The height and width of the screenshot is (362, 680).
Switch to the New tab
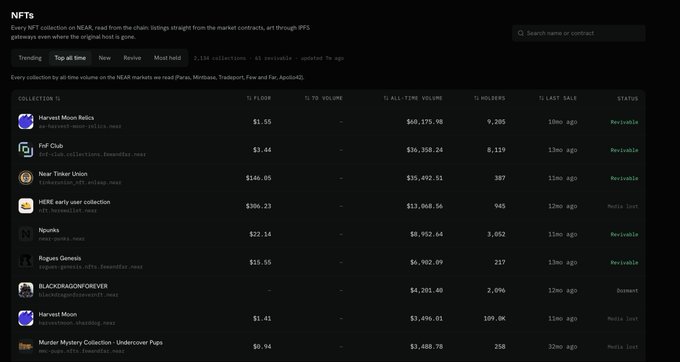(105, 58)
